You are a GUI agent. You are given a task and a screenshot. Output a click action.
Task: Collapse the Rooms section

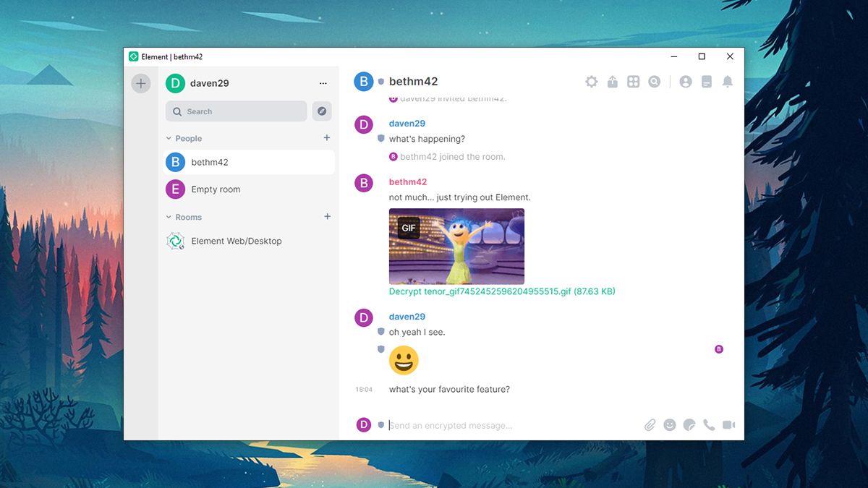coord(169,216)
